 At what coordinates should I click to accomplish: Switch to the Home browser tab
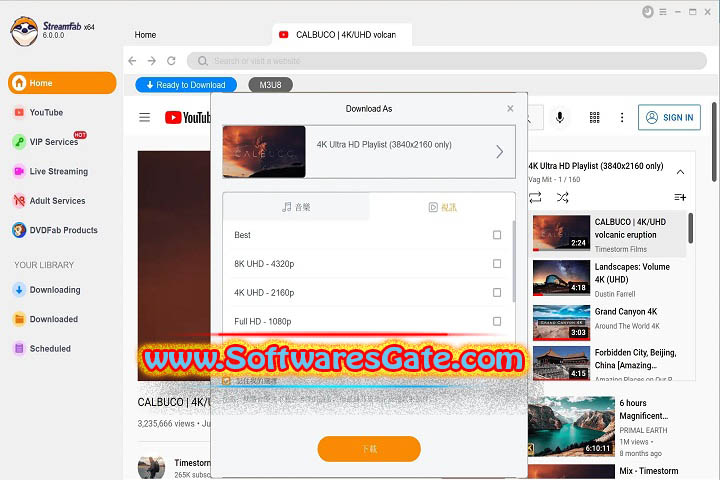click(x=145, y=35)
